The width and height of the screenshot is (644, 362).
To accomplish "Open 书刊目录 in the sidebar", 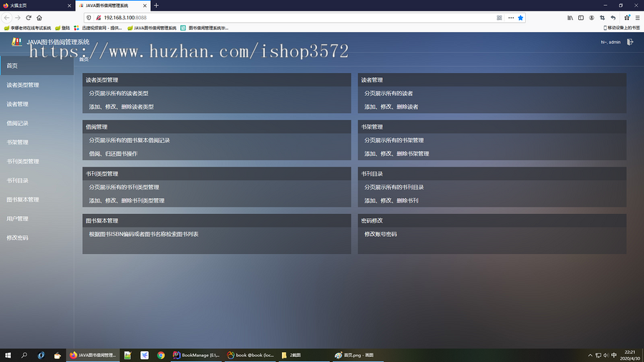I will click(x=37, y=180).
